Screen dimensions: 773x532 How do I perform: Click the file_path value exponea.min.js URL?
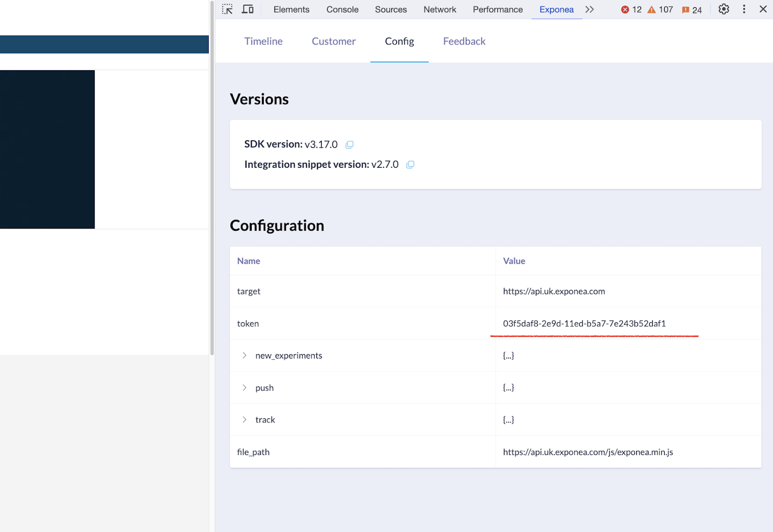tap(588, 452)
